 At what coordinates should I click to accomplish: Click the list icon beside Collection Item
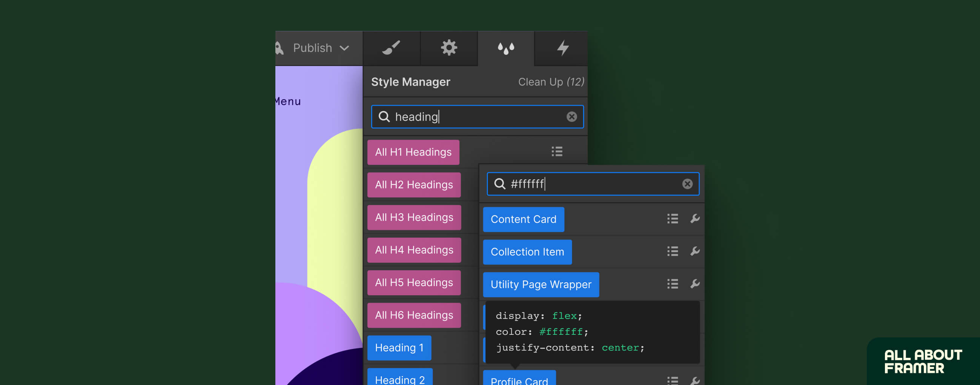[673, 251]
